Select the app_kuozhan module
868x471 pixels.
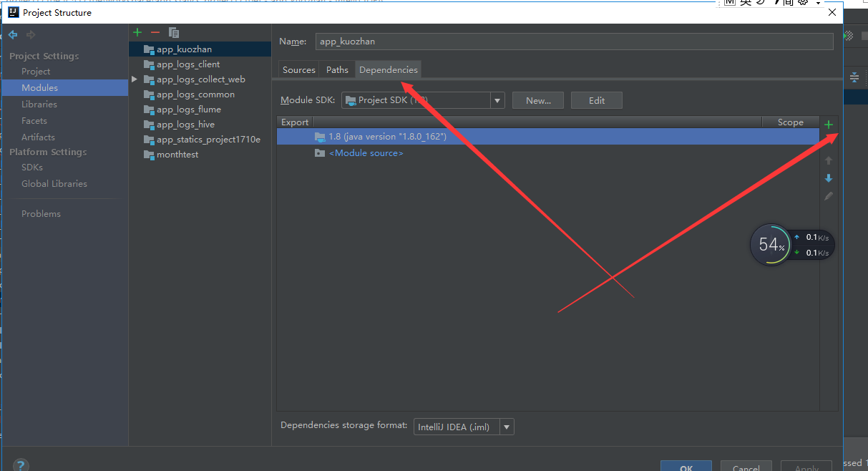(x=200, y=49)
